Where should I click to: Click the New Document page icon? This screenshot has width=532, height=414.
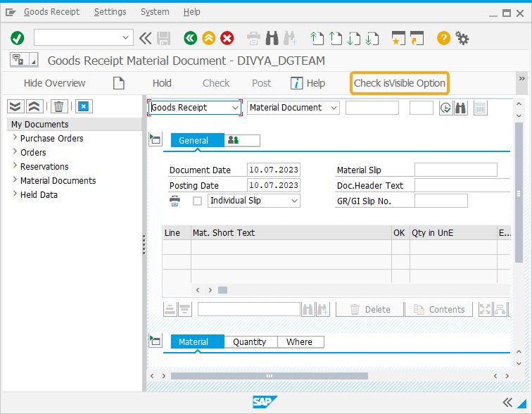(119, 83)
